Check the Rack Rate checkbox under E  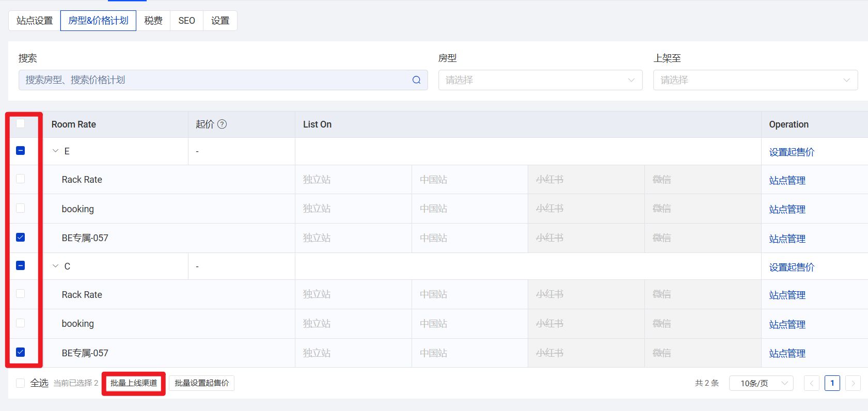pyautogui.click(x=21, y=179)
